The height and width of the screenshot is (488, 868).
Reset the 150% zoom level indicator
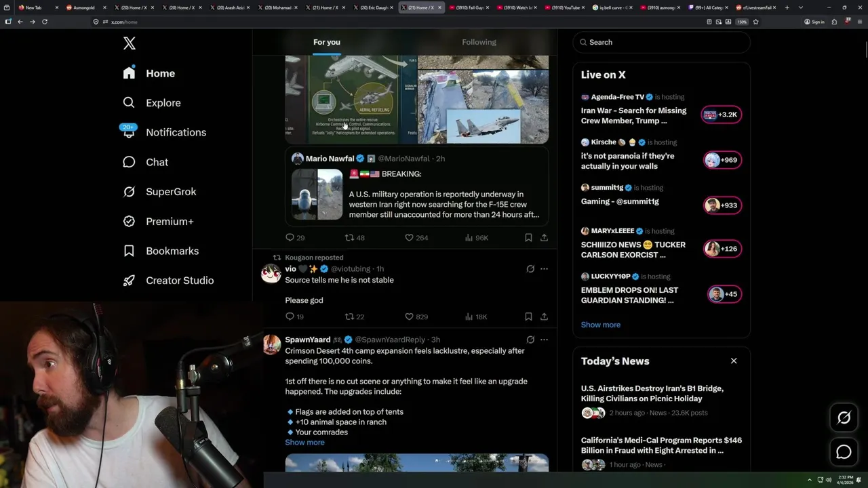742,22
